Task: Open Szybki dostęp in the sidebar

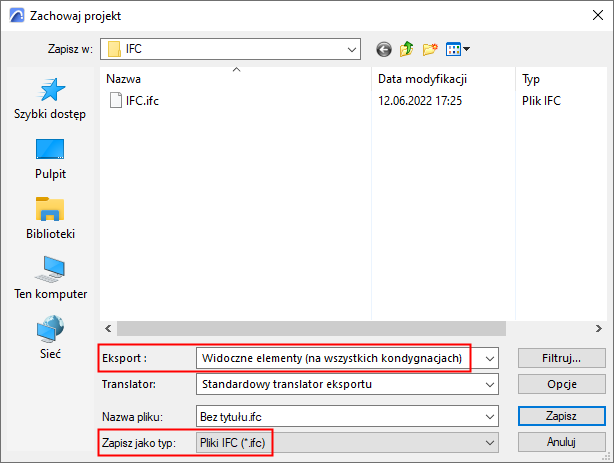Action: click(x=50, y=99)
